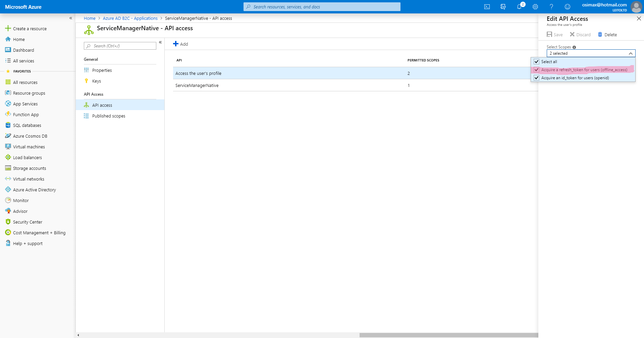Send feedback using the smiley icon

click(x=567, y=7)
